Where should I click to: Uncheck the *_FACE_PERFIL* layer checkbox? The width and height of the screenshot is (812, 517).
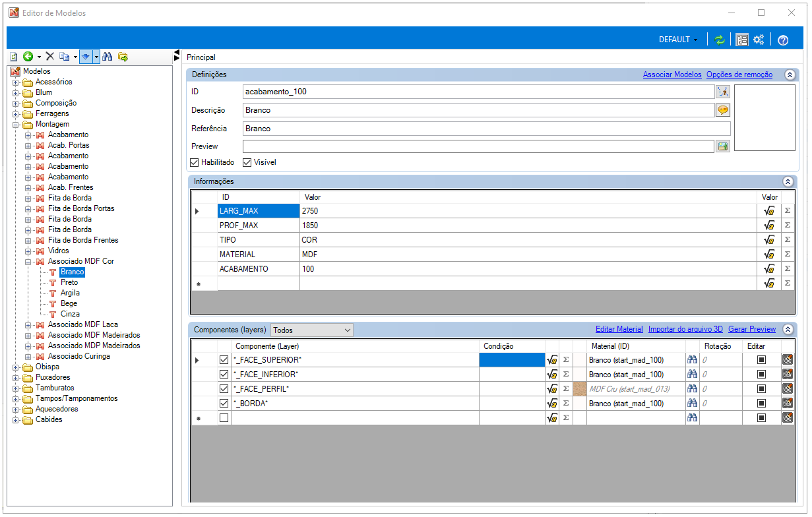[x=224, y=389]
